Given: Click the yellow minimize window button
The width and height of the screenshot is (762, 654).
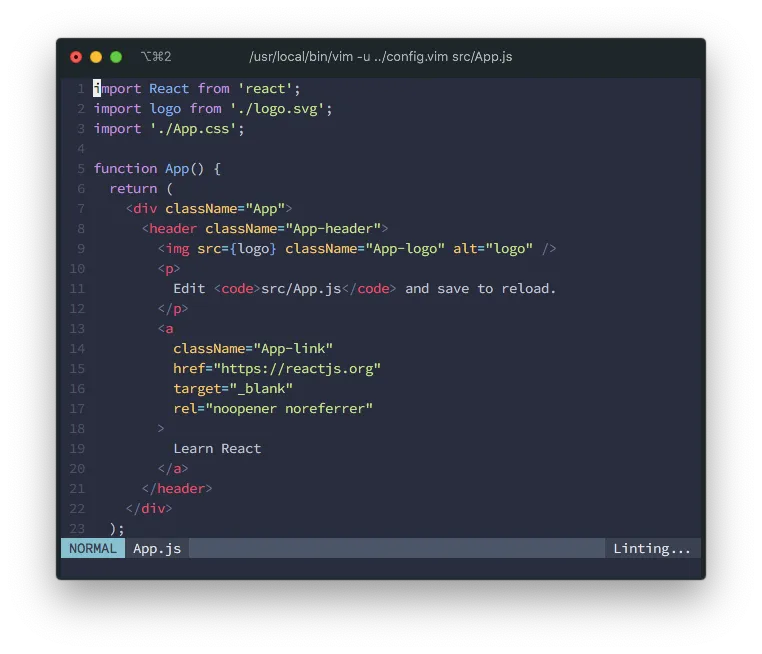Looking at the screenshot, I should 96,57.
